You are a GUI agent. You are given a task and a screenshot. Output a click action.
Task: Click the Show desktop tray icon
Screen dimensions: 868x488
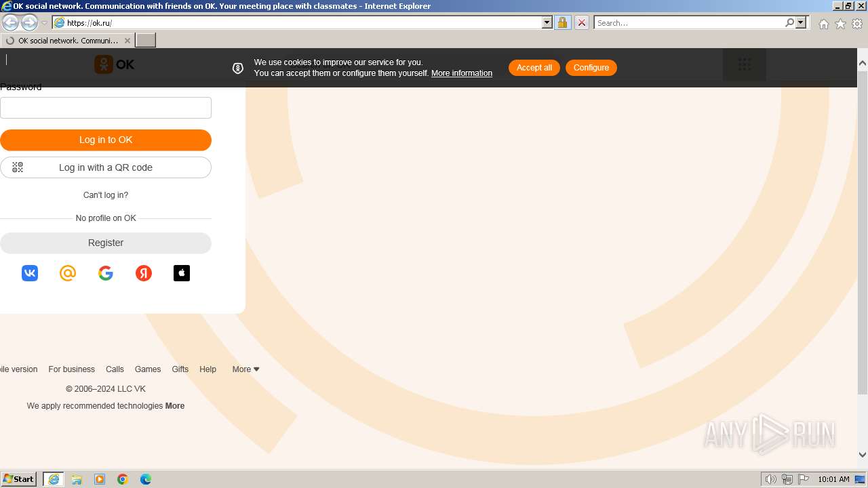coord(861,479)
